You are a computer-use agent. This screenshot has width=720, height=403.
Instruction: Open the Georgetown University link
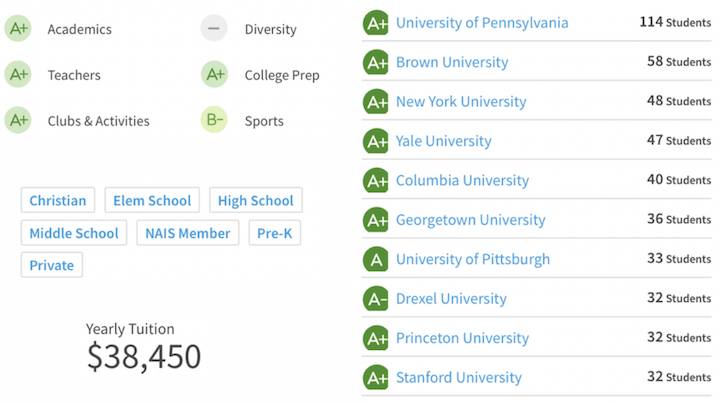coord(471,220)
